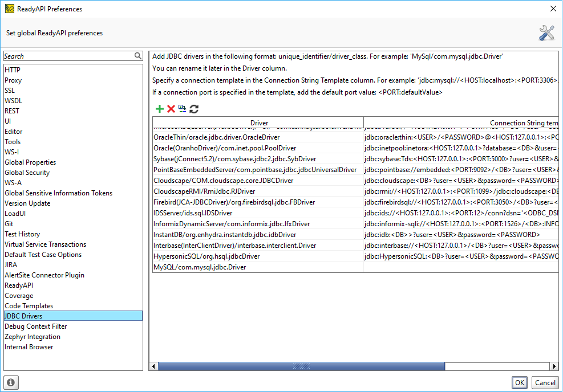
Task: Click the horizontal scrollbar thumb
Action: [302, 366]
